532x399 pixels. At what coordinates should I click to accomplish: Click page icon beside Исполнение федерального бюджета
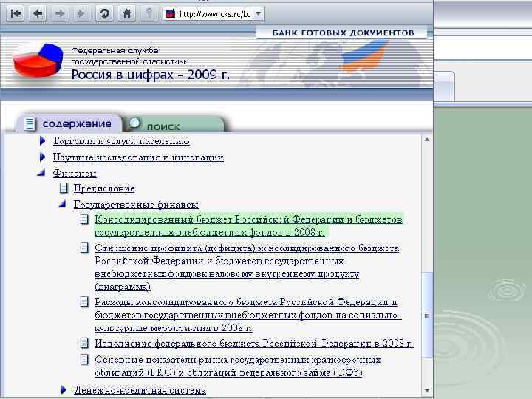(x=84, y=343)
